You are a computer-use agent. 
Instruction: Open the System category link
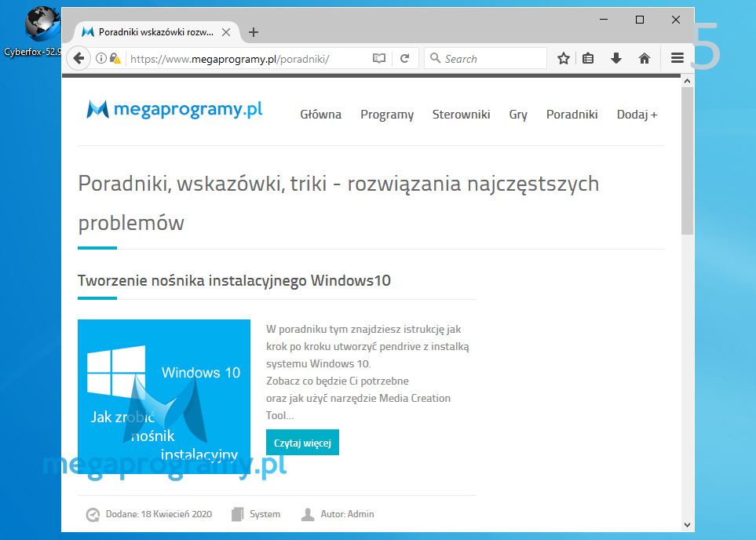tap(265, 514)
